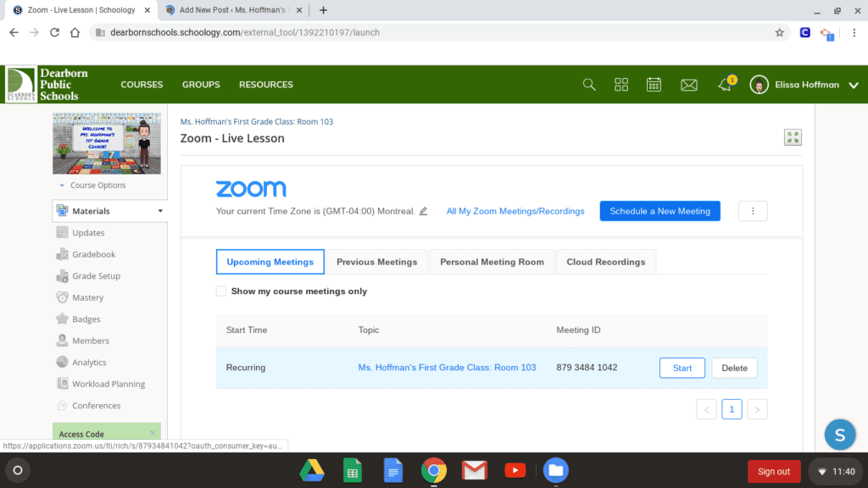Close the Access Code box

coord(153,433)
